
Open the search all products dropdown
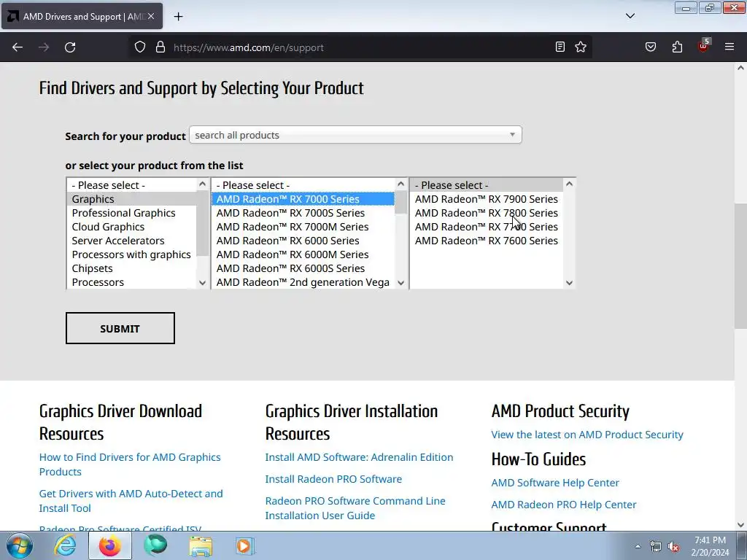click(x=355, y=135)
